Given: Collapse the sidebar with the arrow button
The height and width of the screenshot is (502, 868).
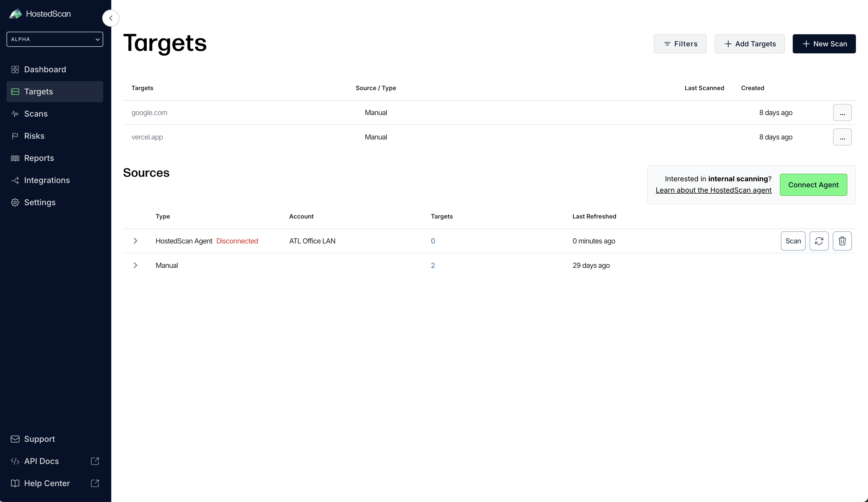Looking at the screenshot, I should 111,18.
